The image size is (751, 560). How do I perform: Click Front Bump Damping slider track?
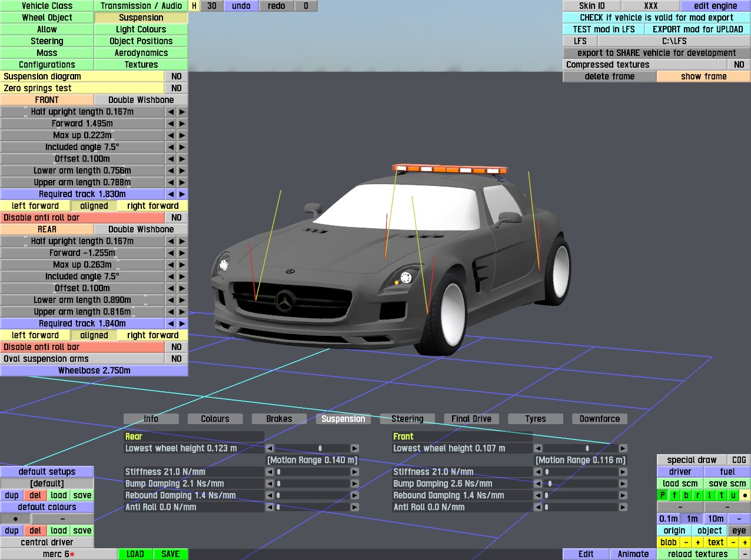click(580, 484)
